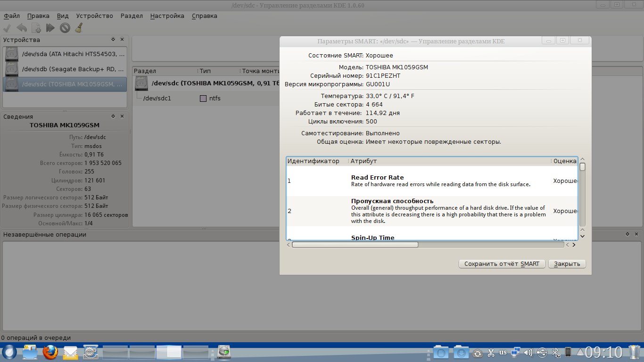This screenshot has width=644, height=362.
Task: Click the Undo arrow toolbar icon
Action: pos(22,28)
